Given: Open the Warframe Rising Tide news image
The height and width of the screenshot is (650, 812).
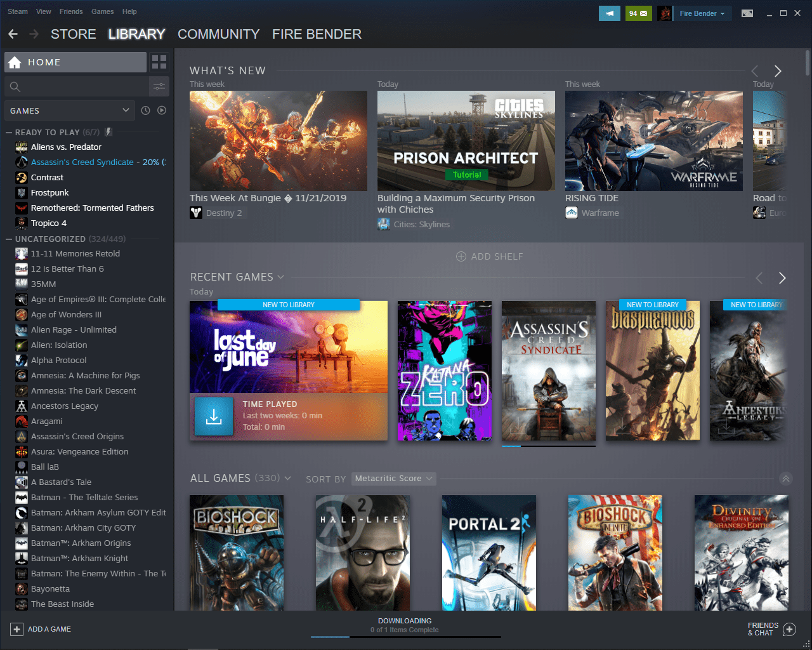Looking at the screenshot, I should click(x=654, y=140).
